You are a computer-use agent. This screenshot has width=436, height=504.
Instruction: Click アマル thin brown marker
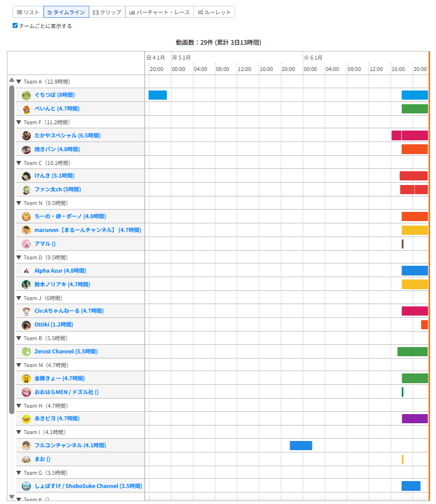click(x=403, y=244)
